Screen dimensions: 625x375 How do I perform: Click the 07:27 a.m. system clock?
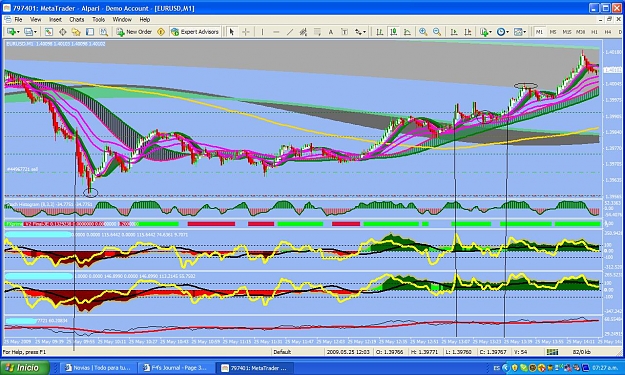tap(606, 368)
